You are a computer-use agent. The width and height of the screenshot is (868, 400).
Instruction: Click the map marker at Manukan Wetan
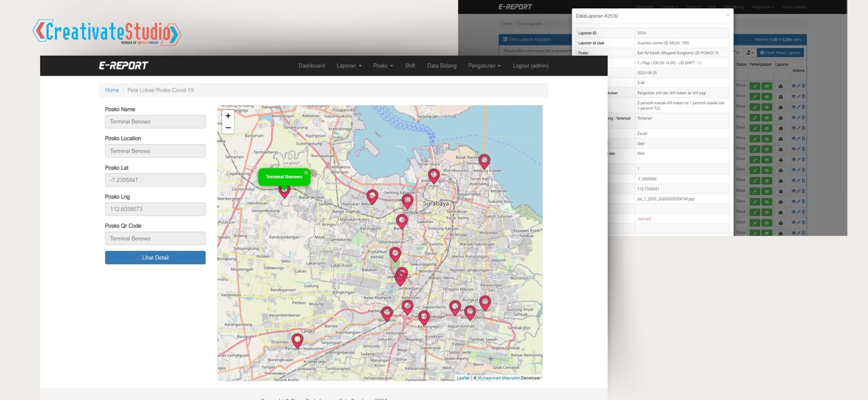pyautogui.click(x=372, y=196)
